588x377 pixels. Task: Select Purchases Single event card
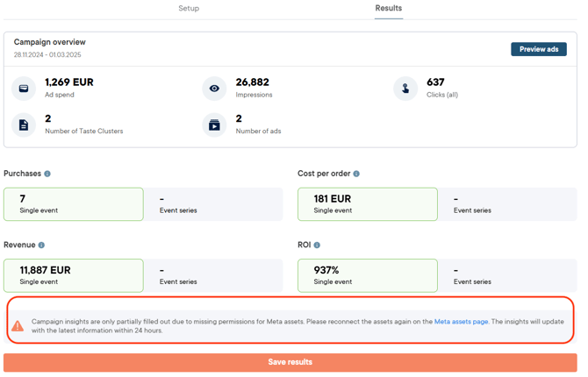tap(74, 204)
